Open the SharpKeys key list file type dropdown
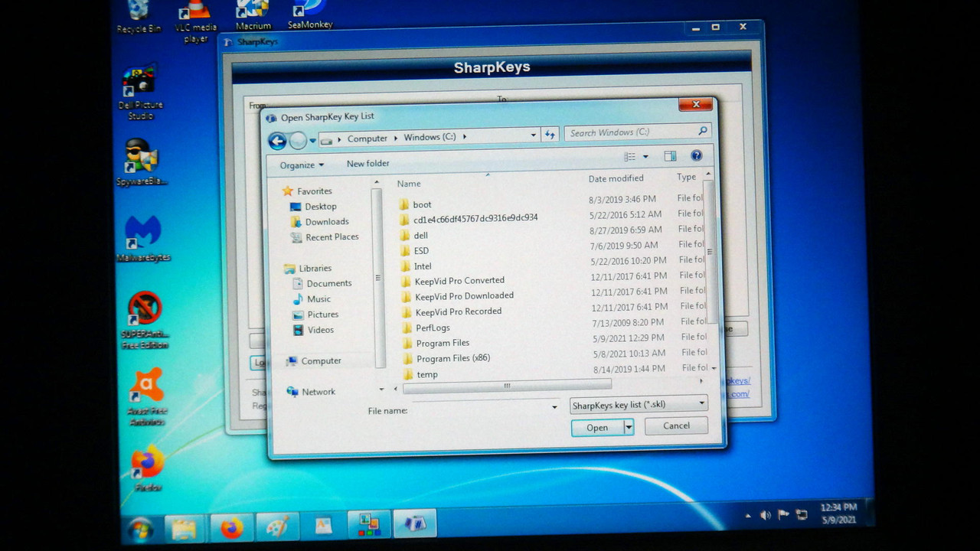 [x=639, y=404]
